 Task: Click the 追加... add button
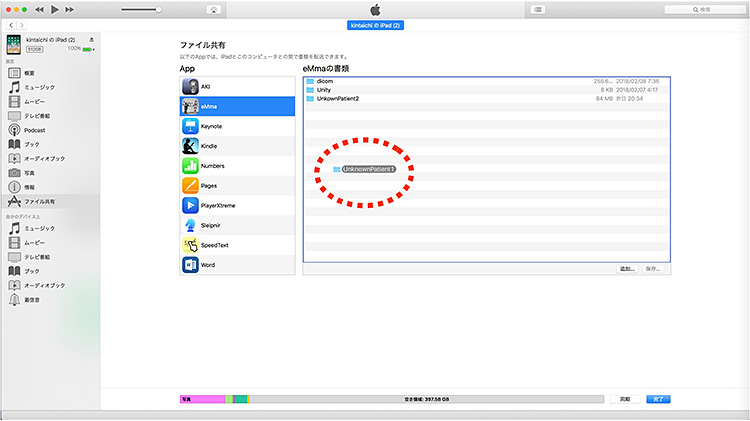627,269
